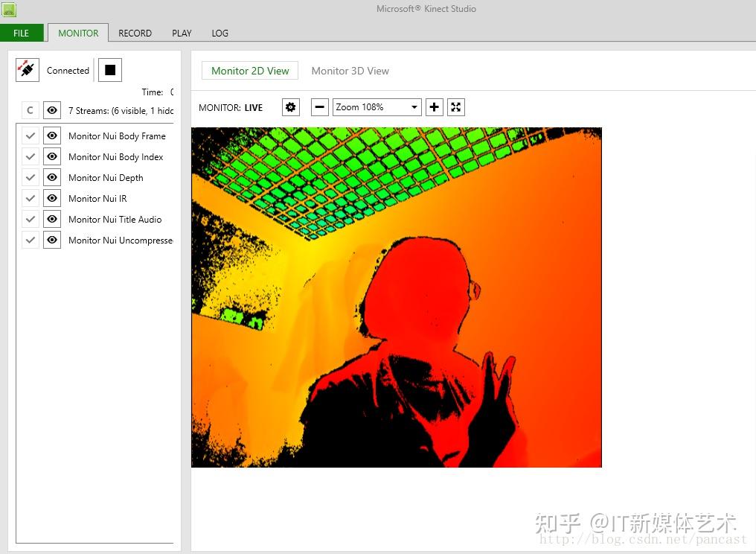Switch to the RECORD tab

135,33
